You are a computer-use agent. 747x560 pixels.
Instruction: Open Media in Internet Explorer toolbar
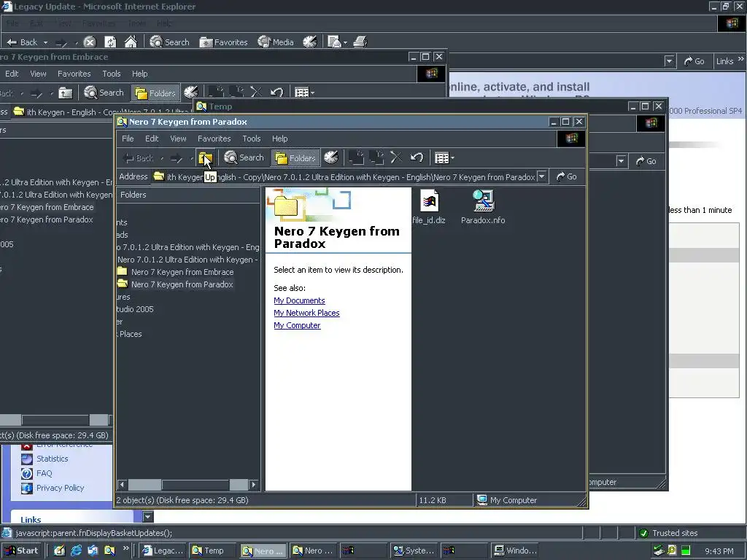click(x=276, y=42)
